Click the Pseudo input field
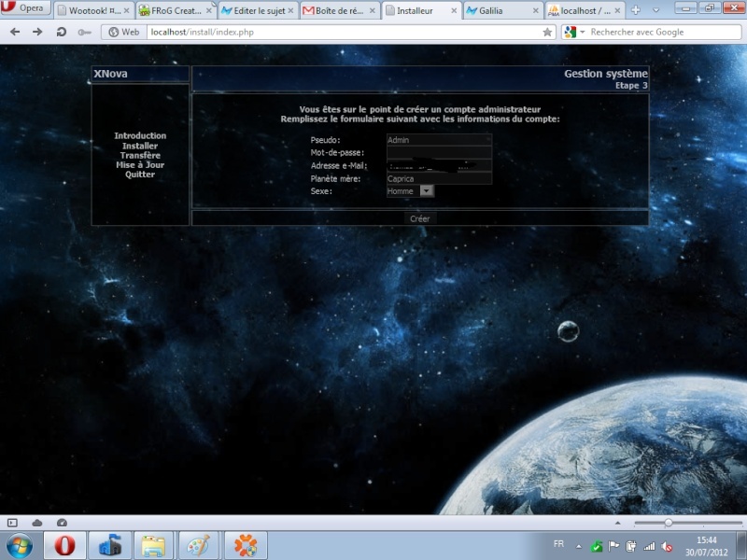This screenshot has width=747, height=560. [439, 140]
